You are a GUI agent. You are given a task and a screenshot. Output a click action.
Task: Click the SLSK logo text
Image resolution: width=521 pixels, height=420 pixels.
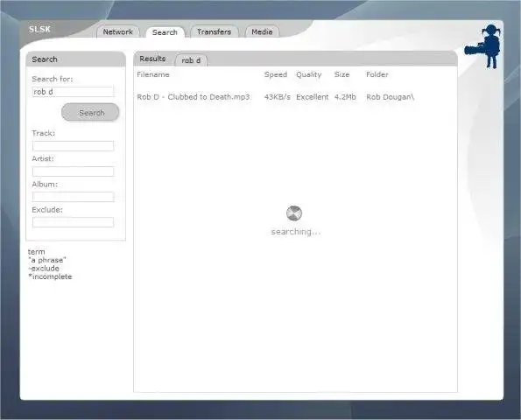click(x=39, y=29)
